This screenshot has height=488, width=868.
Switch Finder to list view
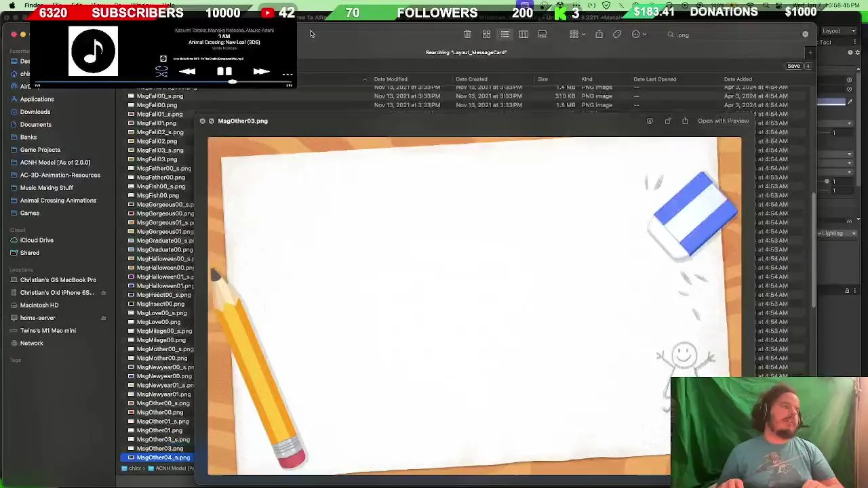pyautogui.click(x=505, y=35)
